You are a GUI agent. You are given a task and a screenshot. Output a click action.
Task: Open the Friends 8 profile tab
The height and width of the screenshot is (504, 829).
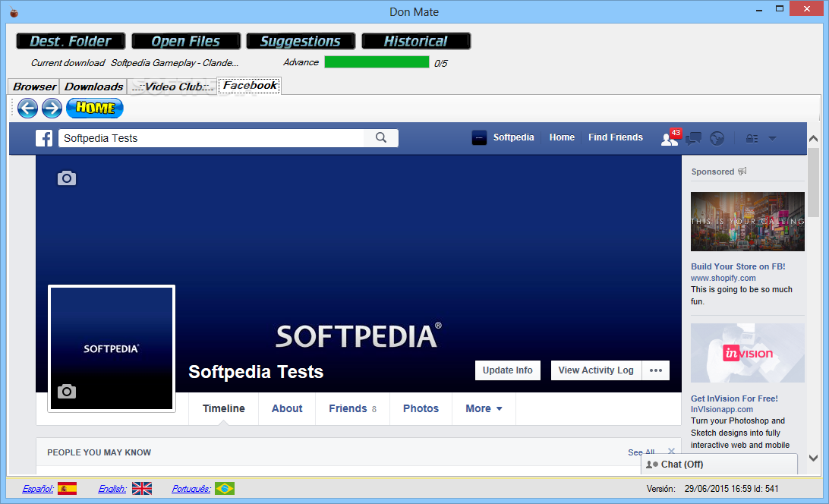pos(353,409)
